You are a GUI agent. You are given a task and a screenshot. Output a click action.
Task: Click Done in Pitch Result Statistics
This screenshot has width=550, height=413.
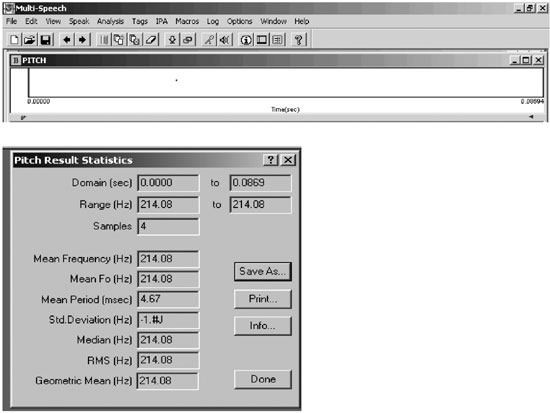tap(263, 379)
